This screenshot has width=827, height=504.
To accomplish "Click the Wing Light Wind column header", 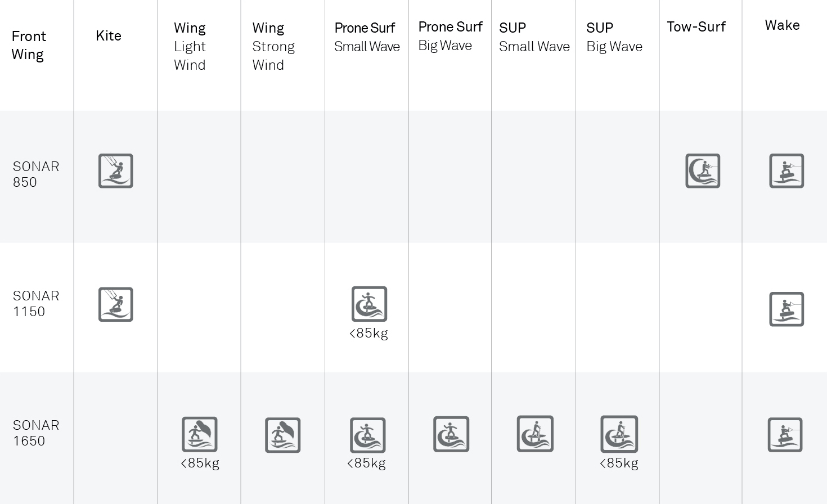I will (190, 46).
